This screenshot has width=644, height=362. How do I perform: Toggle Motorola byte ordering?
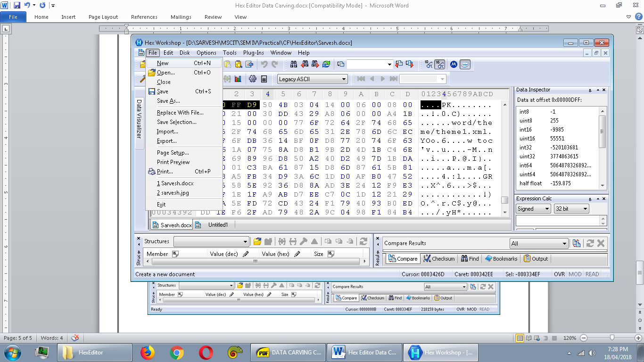[x=454, y=65]
